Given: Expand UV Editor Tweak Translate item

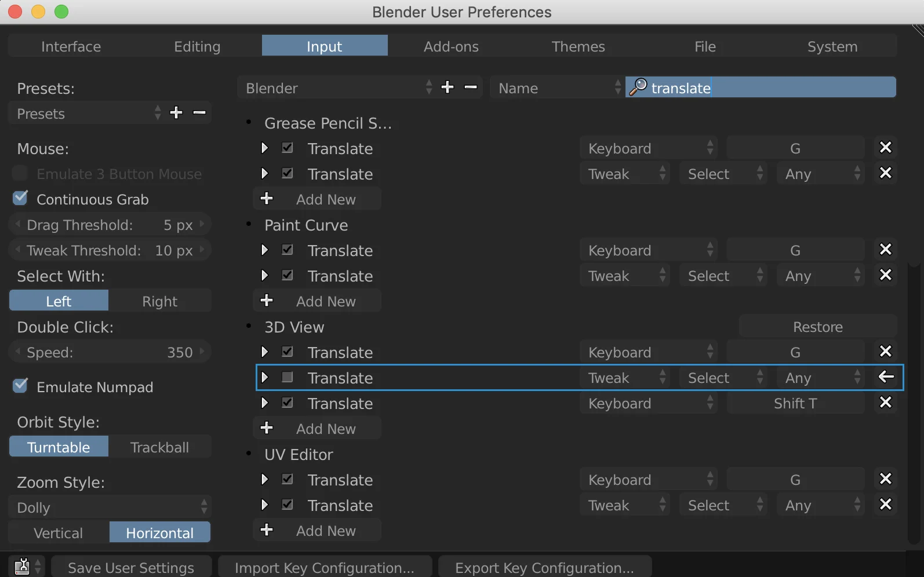Looking at the screenshot, I should click(x=265, y=505).
